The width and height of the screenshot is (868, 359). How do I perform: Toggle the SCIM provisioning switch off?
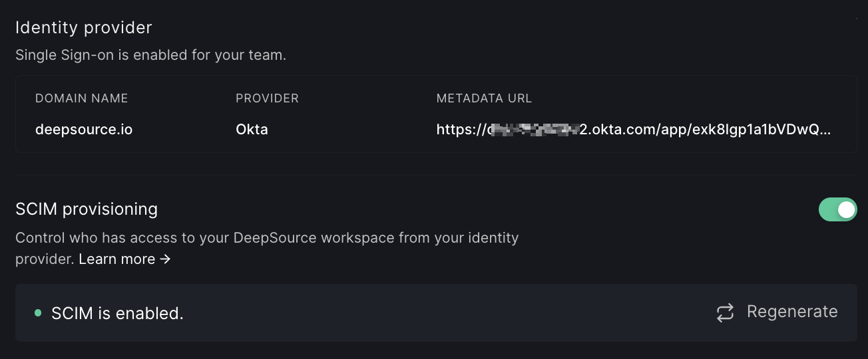point(837,209)
